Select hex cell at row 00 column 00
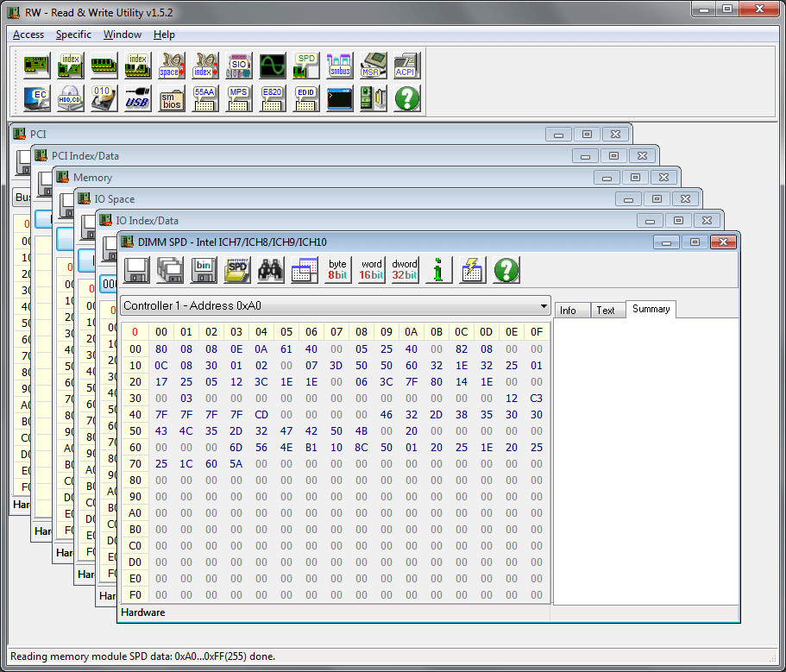786x672 pixels. click(x=161, y=349)
